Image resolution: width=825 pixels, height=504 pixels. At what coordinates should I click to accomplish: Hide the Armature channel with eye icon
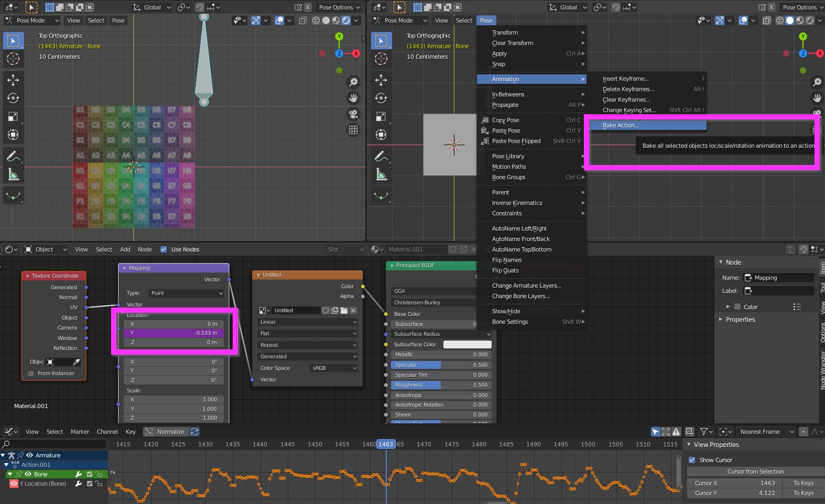tap(30, 455)
